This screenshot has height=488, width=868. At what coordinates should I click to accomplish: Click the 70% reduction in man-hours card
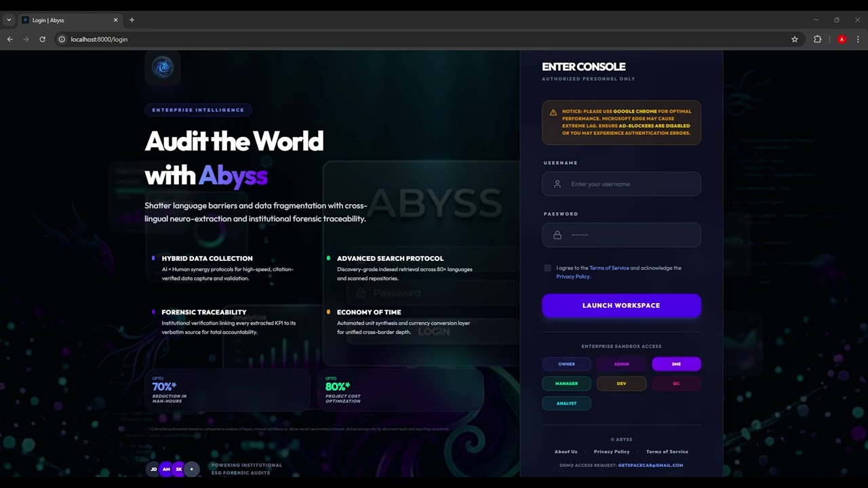pos(227,390)
